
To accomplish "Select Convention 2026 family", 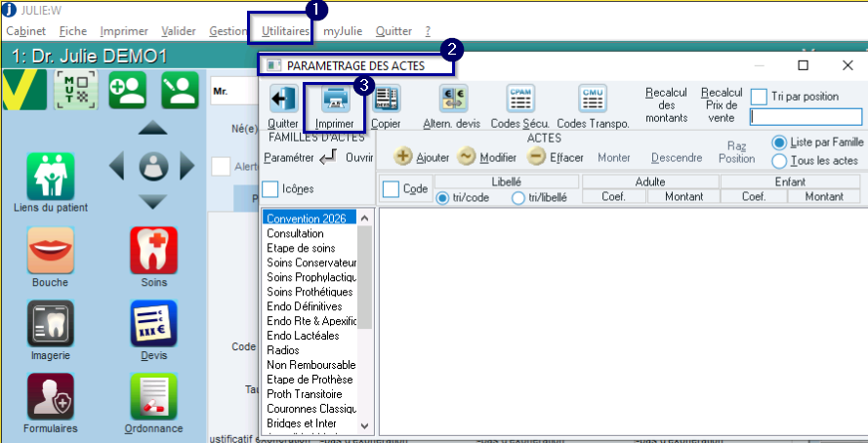I will click(x=309, y=219).
